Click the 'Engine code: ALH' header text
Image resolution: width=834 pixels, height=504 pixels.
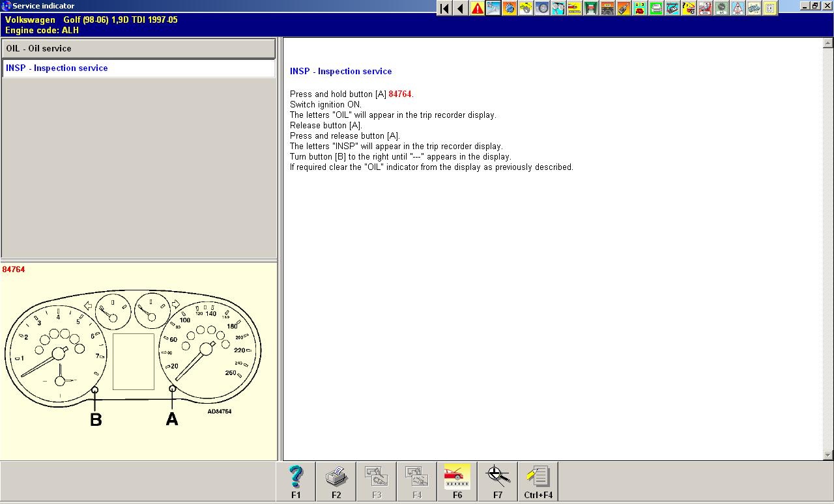(x=42, y=31)
